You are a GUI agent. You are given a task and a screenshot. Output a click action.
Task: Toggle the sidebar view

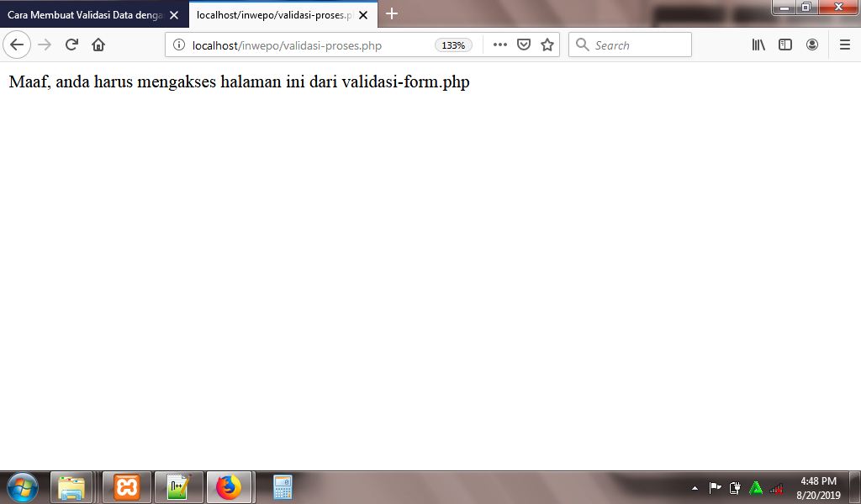pyautogui.click(x=785, y=45)
